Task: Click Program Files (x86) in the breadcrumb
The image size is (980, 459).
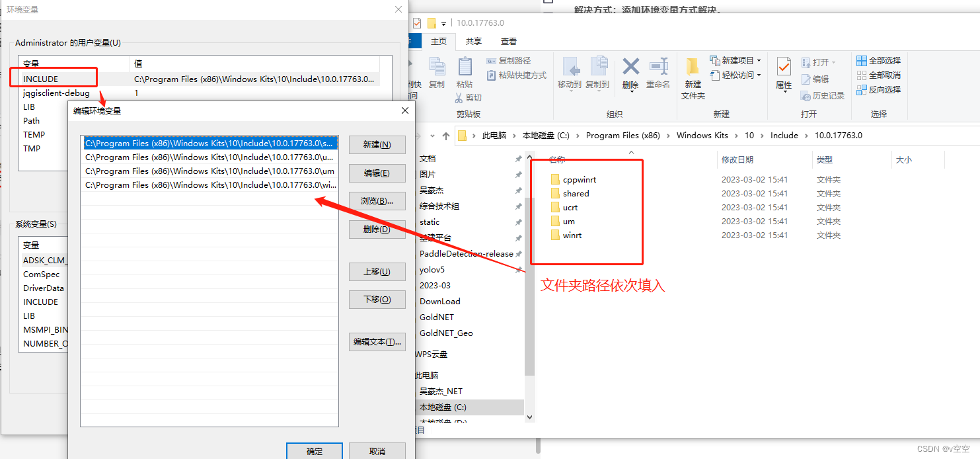Action: (623, 136)
